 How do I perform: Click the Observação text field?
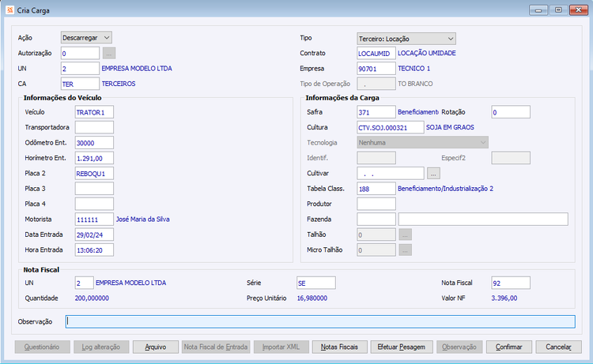tap(320, 321)
